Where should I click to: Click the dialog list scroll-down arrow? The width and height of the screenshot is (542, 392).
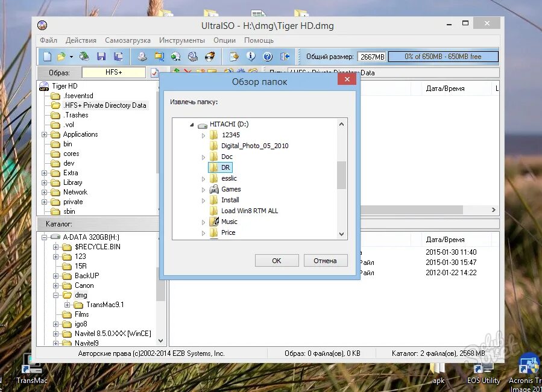(341, 234)
